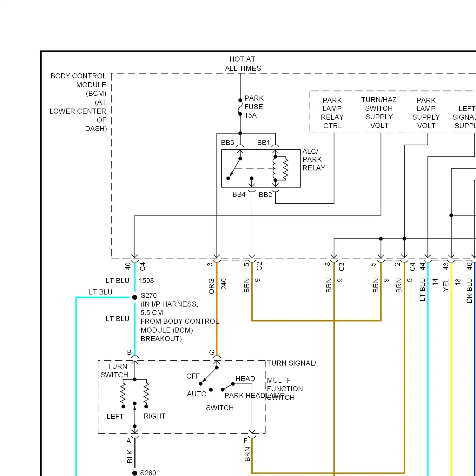Click pin number "43" above YEL wire

tap(446, 266)
